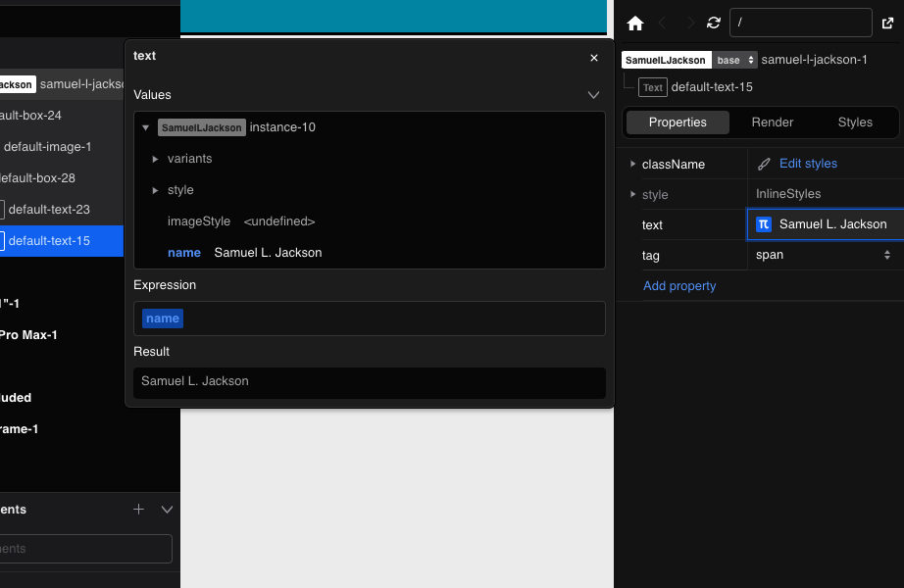Expand the style property in Properties panel
Screen dimensions: 904x588
click(632, 194)
